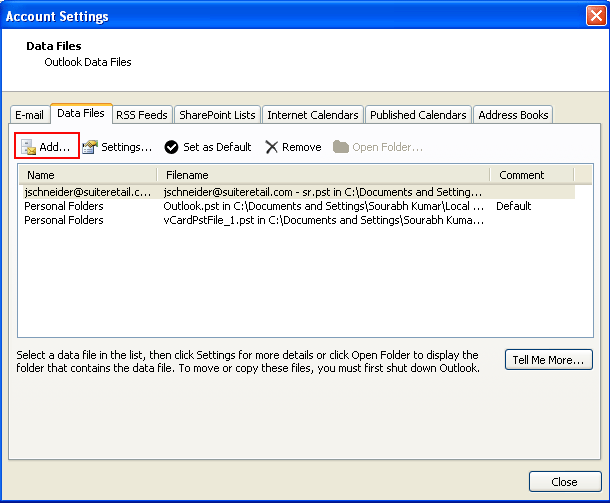This screenshot has height=503, width=610.
Task: Click the Set as Default label
Action: pyautogui.click(x=217, y=147)
